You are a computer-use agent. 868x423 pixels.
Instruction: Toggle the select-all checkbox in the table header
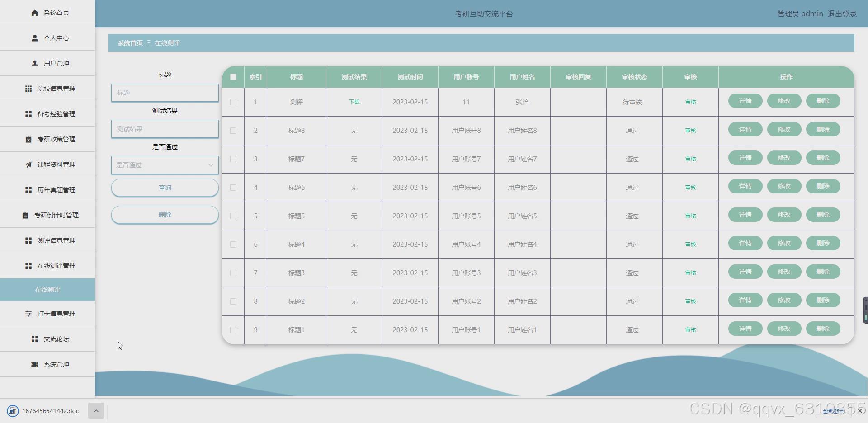tap(233, 77)
